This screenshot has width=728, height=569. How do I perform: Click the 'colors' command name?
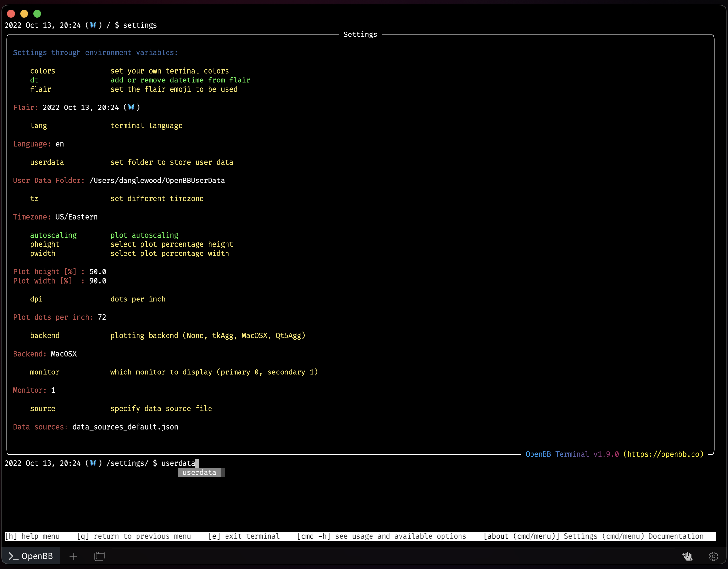click(x=43, y=71)
